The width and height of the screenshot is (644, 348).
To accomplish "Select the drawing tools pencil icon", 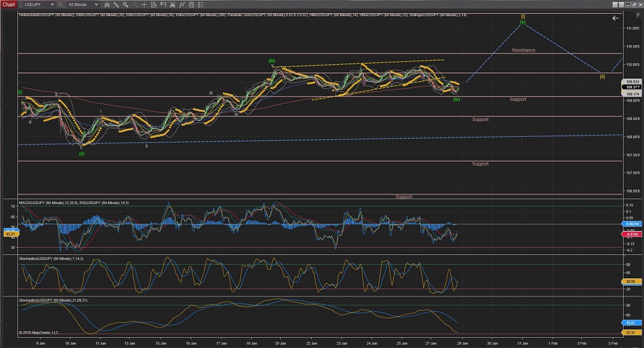I will click(116, 5).
